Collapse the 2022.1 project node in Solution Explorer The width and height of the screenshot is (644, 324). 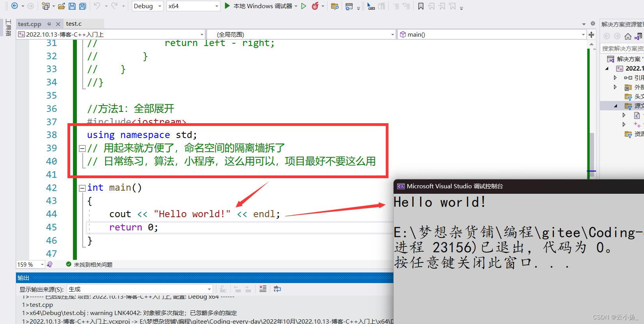pos(607,68)
